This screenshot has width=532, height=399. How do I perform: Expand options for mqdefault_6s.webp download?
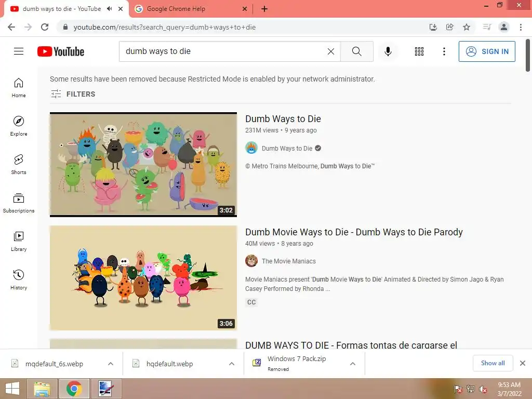point(111,364)
